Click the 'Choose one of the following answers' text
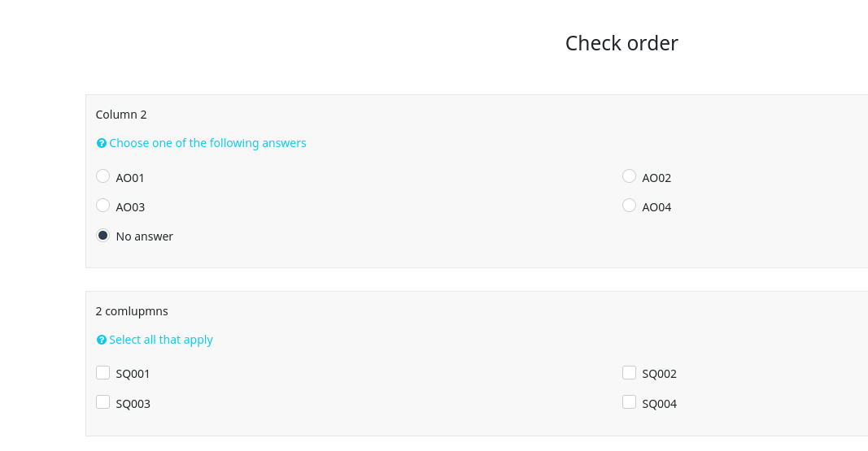Image resolution: width=868 pixels, height=451 pixels. [x=207, y=143]
